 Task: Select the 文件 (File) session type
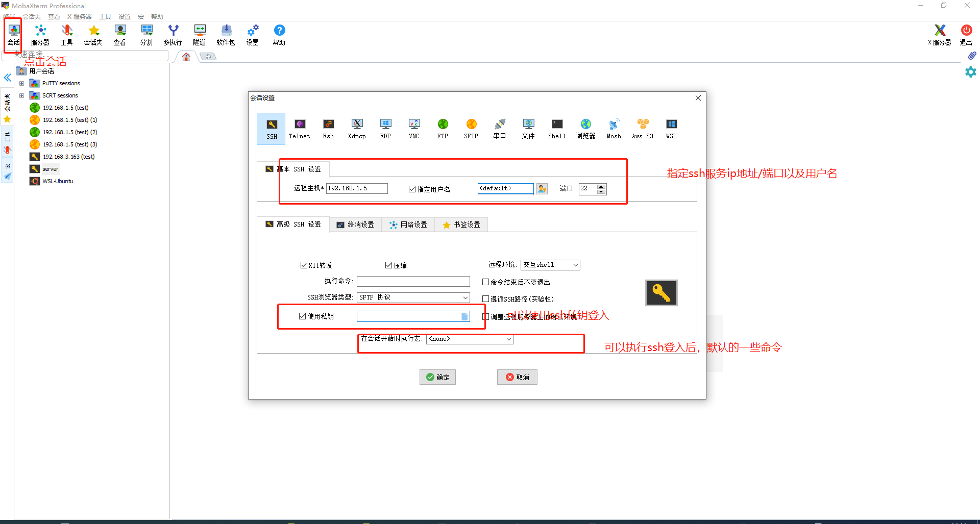pos(528,129)
